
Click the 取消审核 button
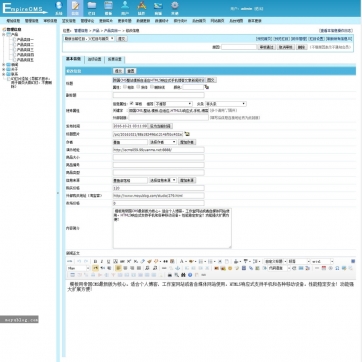click(286, 47)
